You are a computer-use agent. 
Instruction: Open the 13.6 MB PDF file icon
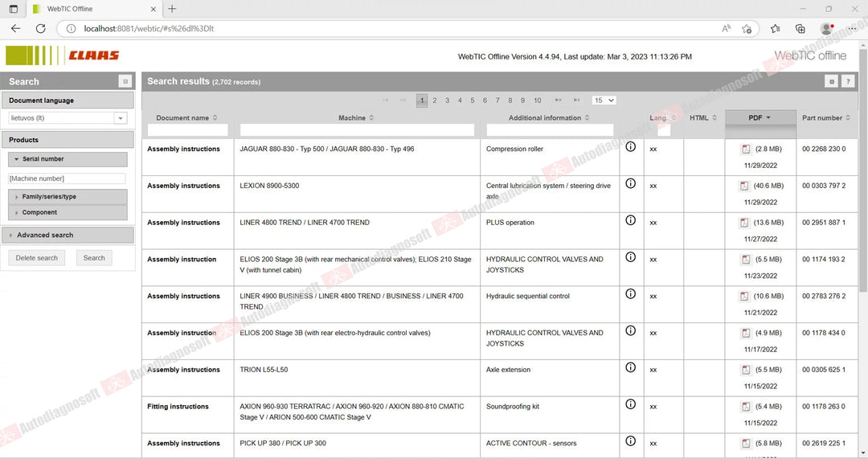point(744,223)
